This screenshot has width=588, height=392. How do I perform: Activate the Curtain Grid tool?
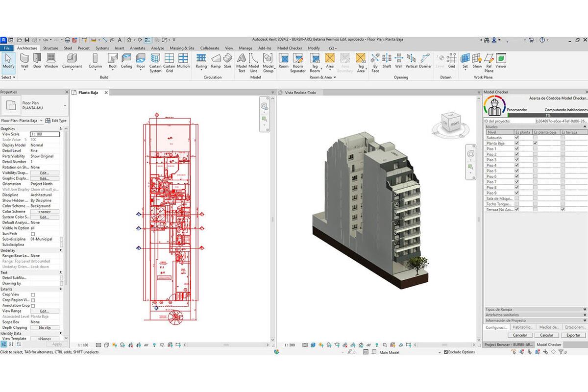pyautogui.click(x=169, y=63)
